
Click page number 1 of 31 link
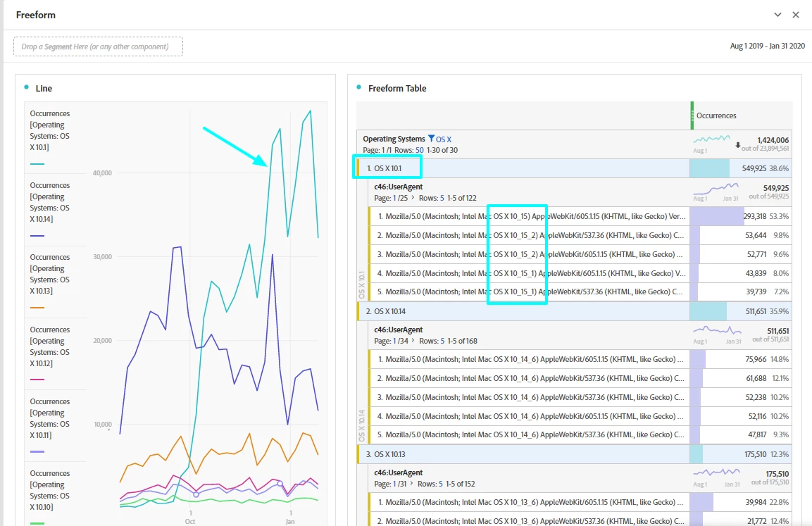(394, 484)
